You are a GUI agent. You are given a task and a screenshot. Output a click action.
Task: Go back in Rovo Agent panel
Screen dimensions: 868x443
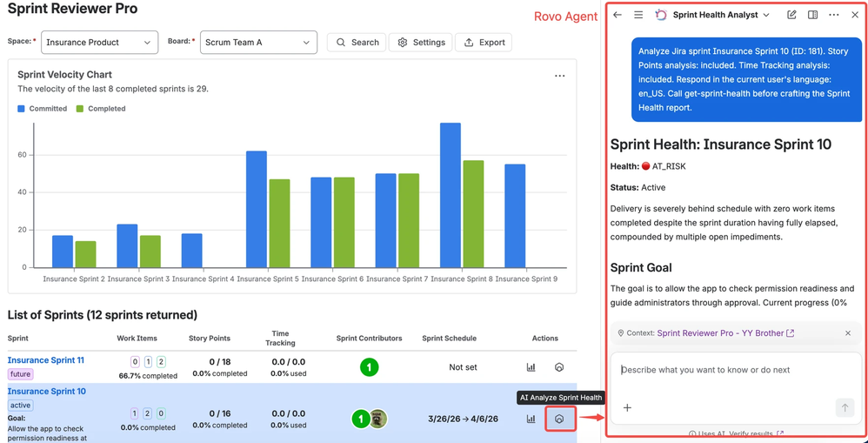[x=618, y=15]
